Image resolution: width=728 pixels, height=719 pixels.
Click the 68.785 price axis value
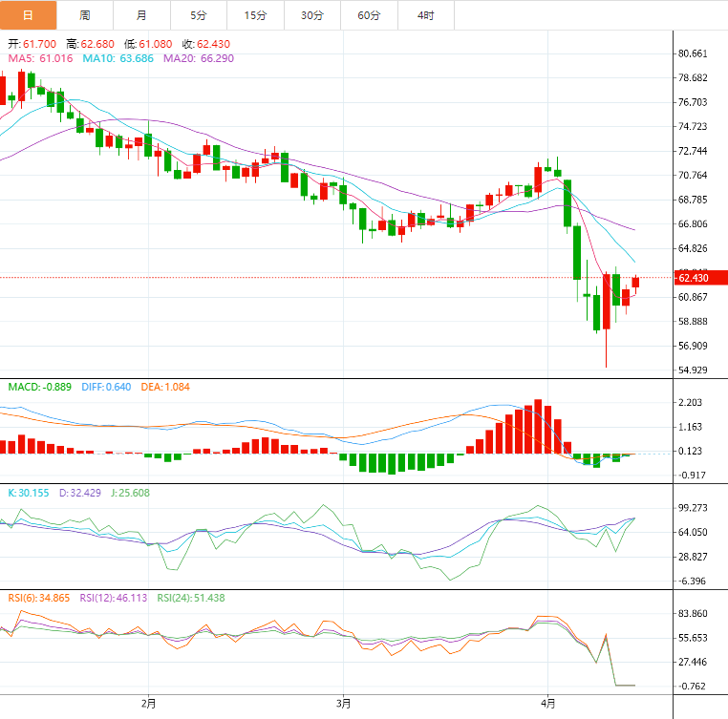pyautogui.click(x=693, y=200)
